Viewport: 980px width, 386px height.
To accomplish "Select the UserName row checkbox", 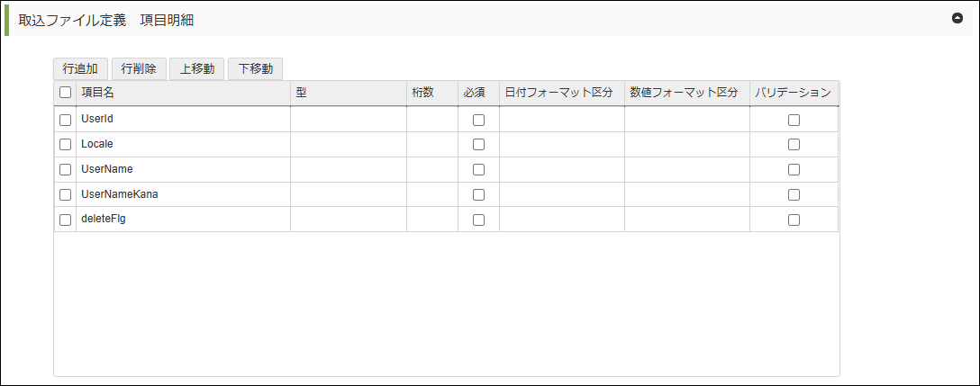I will (x=65, y=169).
